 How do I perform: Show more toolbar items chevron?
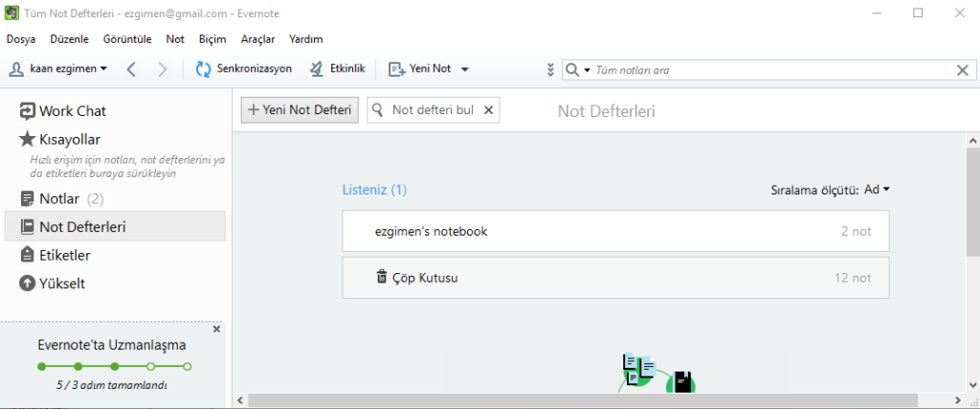tap(550, 69)
